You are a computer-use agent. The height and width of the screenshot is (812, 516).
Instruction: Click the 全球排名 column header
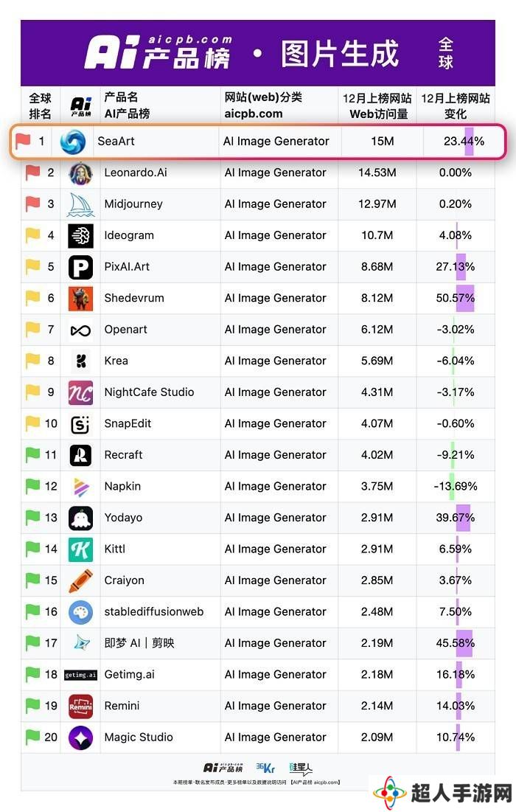click(40, 105)
